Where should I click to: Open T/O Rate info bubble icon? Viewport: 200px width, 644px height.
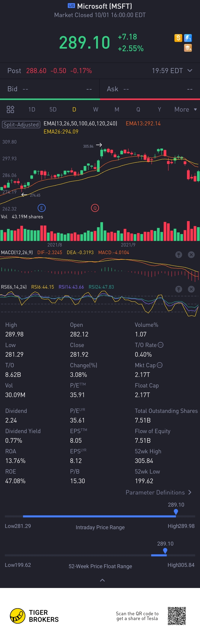click(161, 345)
